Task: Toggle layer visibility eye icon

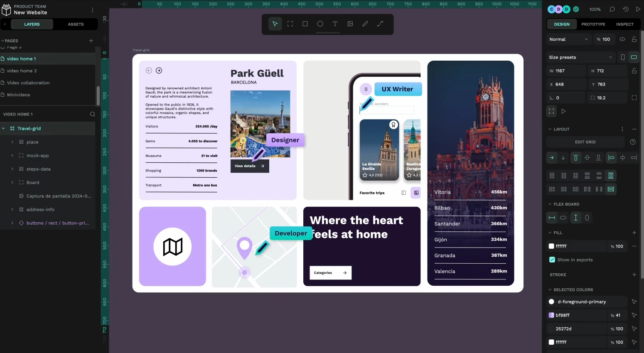Action: coord(622,39)
